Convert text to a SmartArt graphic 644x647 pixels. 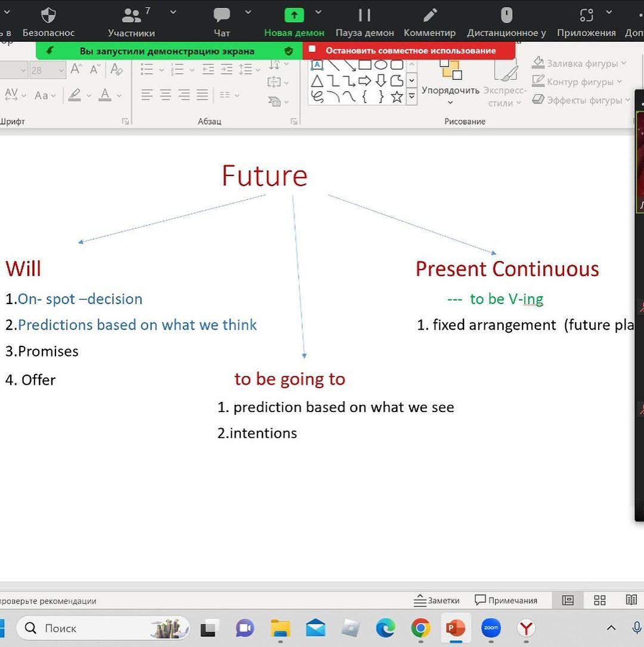[x=278, y=101]
